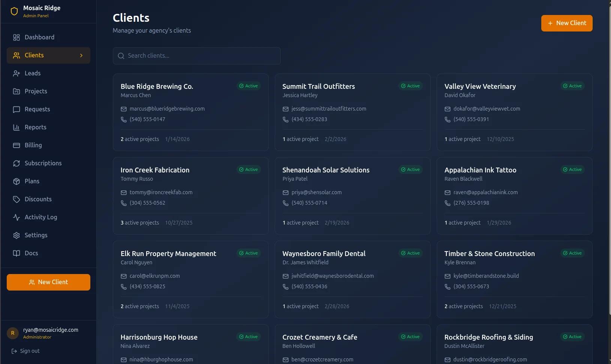Image resolution: width=611 pixels, height=364 pixels.
Task: Click the Billing card icon
Action: click(x=16, y=145)
